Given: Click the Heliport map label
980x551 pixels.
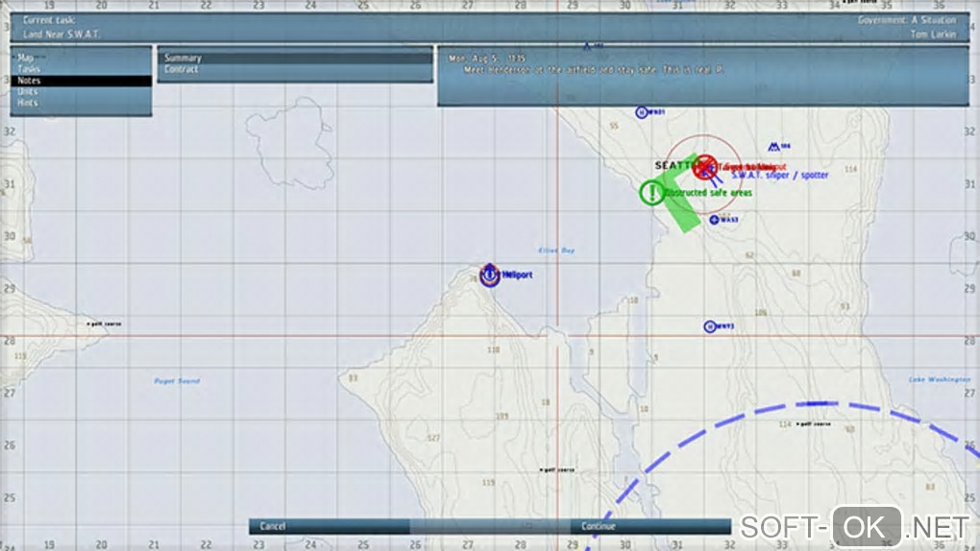Looking at the screenshot, I should [x=517, y=275].
